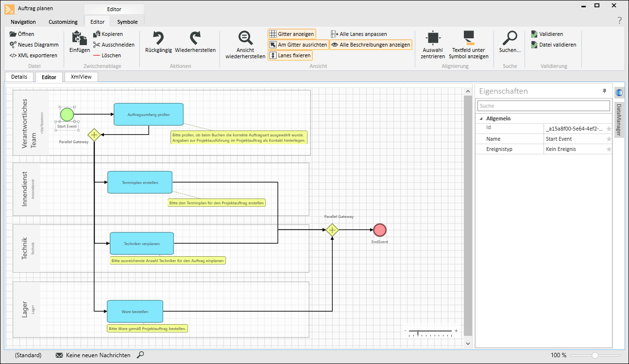This screenshot has width=629, height=364.
Task: Click the blue circular icon above DataManager
Action: [x=619, y=93]
